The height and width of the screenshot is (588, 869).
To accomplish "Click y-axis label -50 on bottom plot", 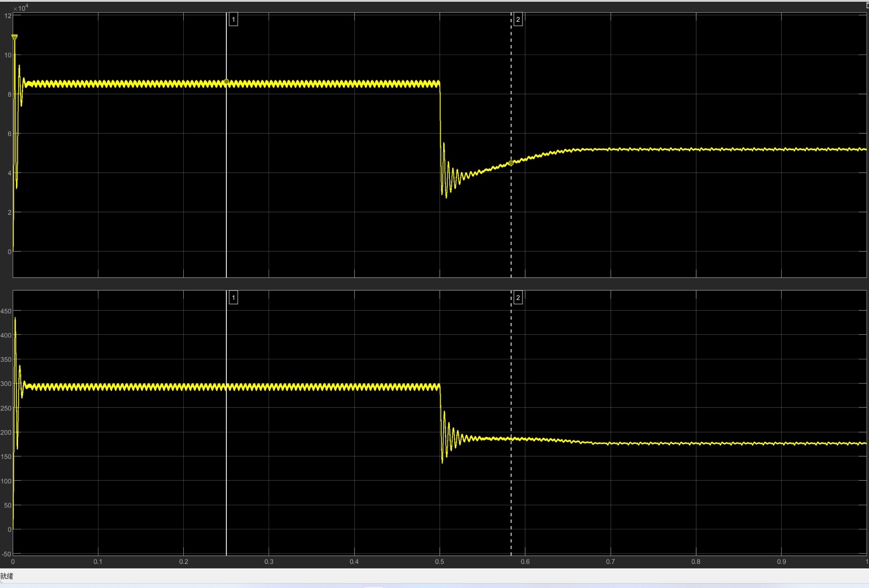I will 6,554.
